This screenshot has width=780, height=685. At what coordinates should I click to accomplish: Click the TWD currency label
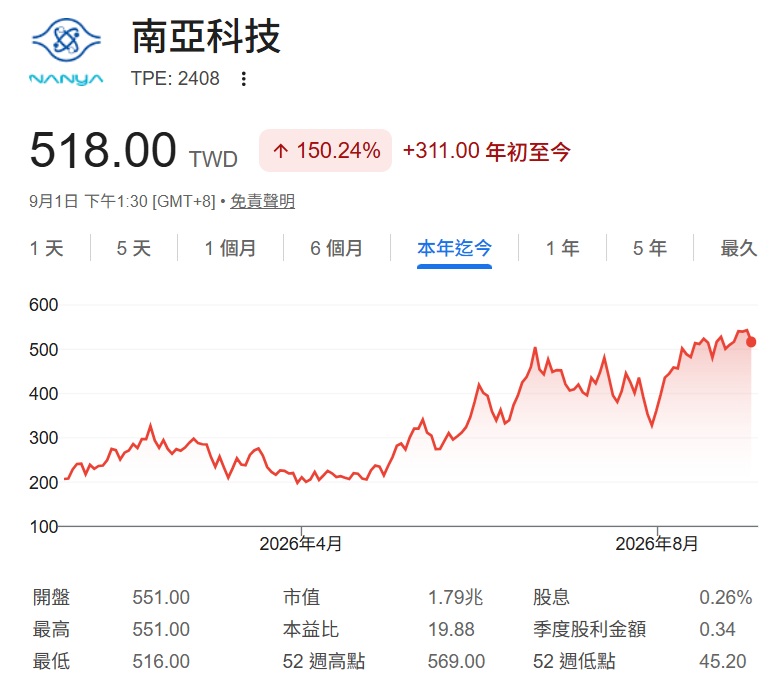tap(213, 160)
